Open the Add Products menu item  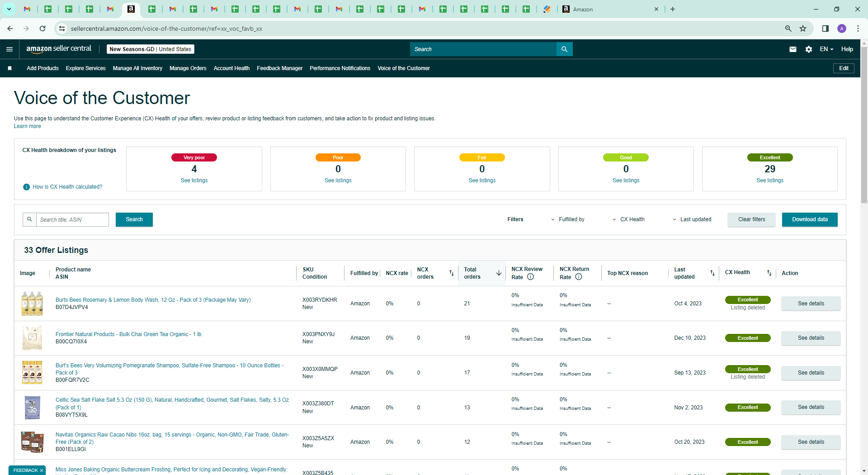pyautogui.click(x=42, y=68)
